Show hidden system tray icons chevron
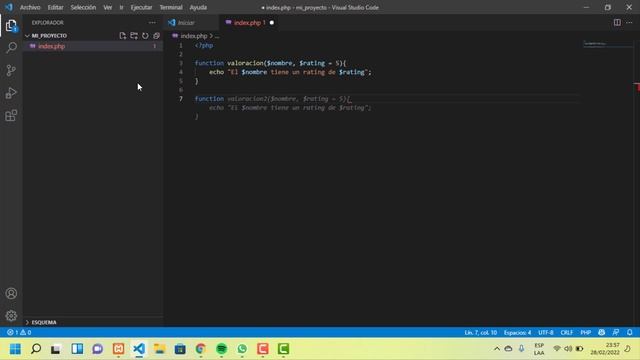The width and height of the screenshot is (640, 360). coord(497,349)
